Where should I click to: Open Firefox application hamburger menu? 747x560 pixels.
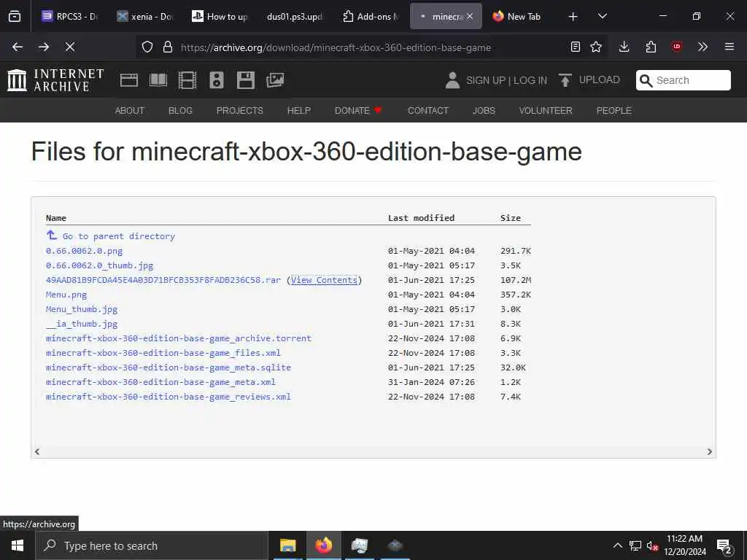729,47
